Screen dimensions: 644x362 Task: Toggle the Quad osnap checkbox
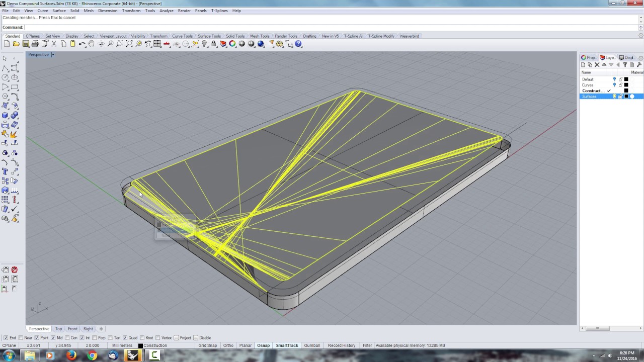pos(125,338)
